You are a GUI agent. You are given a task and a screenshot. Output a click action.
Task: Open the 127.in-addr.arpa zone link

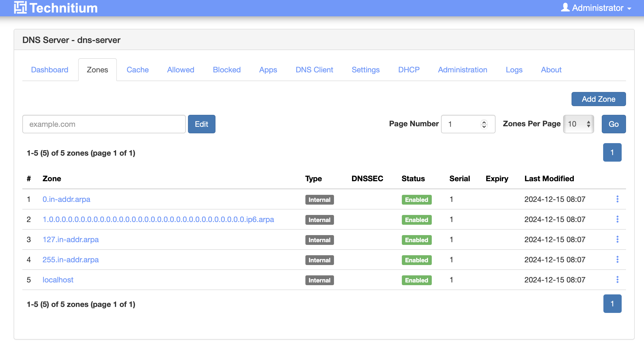click(x=71, y=239)
